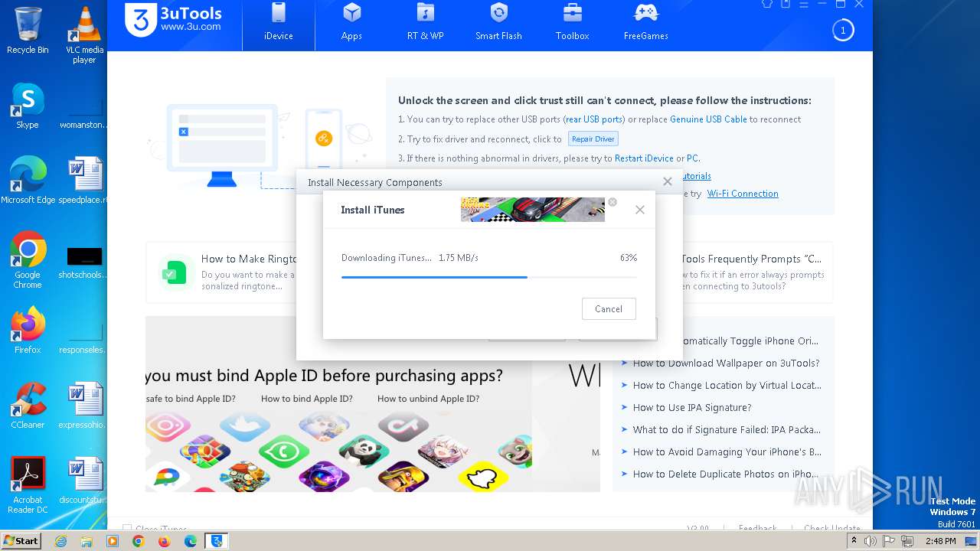Open How to Delete Duplicate Photos article
Image resolution: width=980 pixels, height=551 pixels.
(x=726, y=474)
